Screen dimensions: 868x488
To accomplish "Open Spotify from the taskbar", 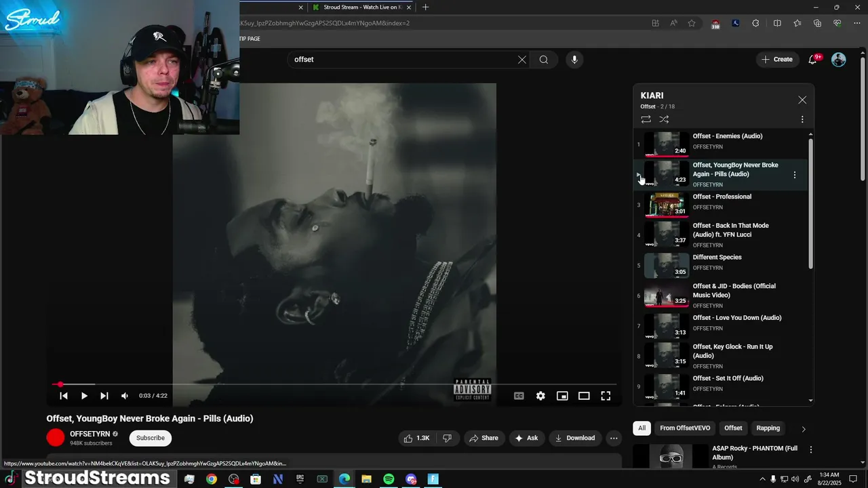I will (x=389, y=479).
